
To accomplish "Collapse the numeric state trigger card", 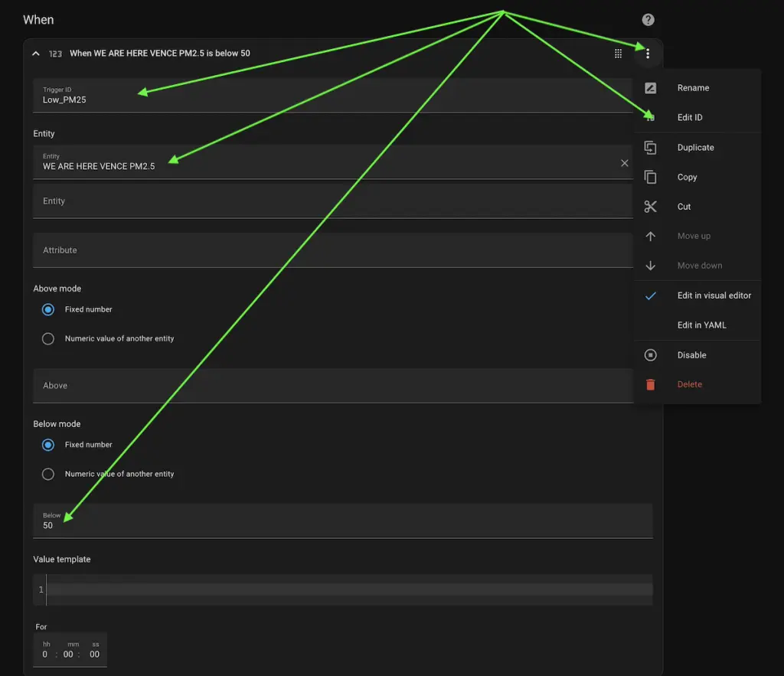I will pyautogui.click(x=35, y=54).
